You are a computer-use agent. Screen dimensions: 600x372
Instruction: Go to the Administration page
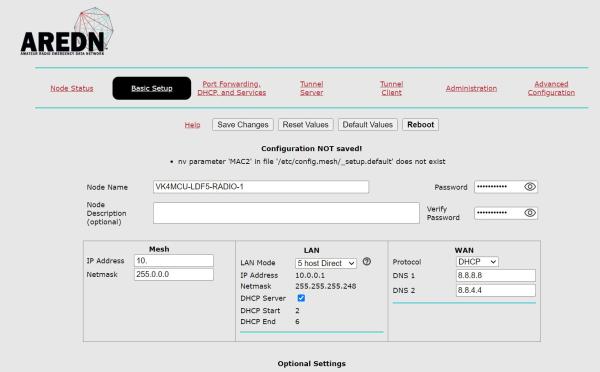471,88
